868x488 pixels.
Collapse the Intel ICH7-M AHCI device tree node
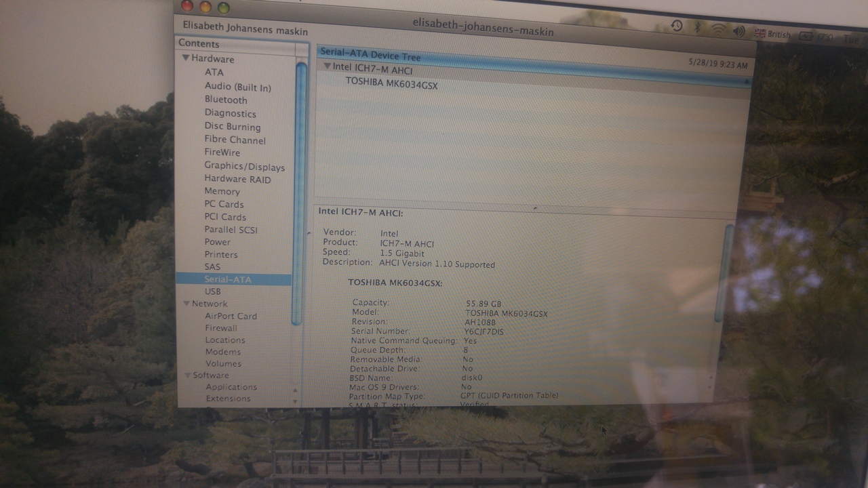[x=328, y=66]
